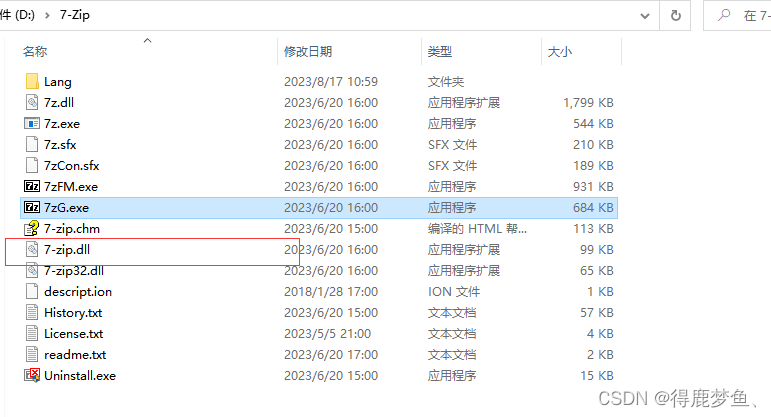Sort by 大小 column header
Screen dimensions: 771x417
pos(560,51)
